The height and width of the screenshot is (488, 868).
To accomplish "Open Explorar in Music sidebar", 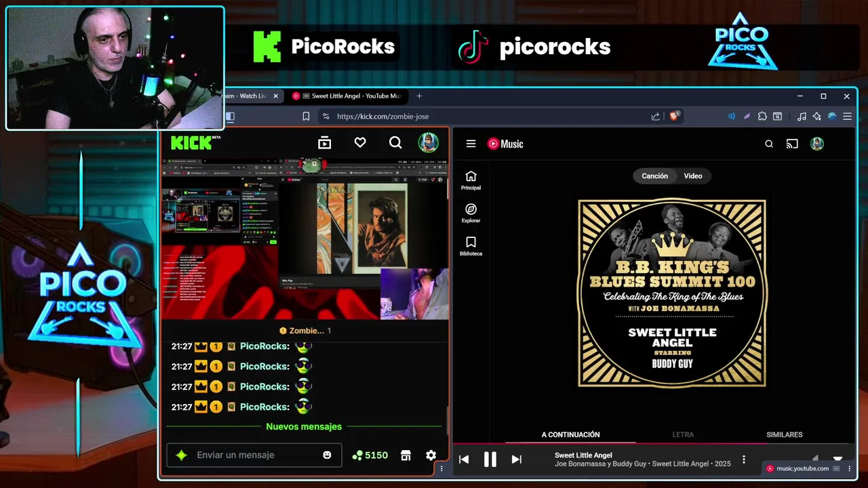I will pos(471,213).
